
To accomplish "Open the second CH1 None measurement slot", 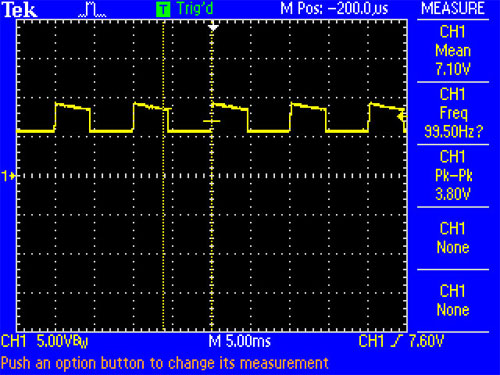I will [453, 300].
